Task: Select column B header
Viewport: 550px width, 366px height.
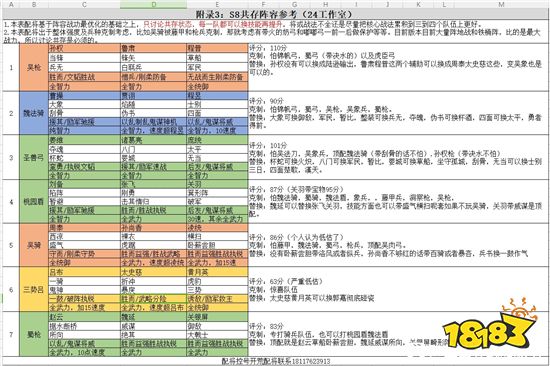Action: click(x=34, y=5)
